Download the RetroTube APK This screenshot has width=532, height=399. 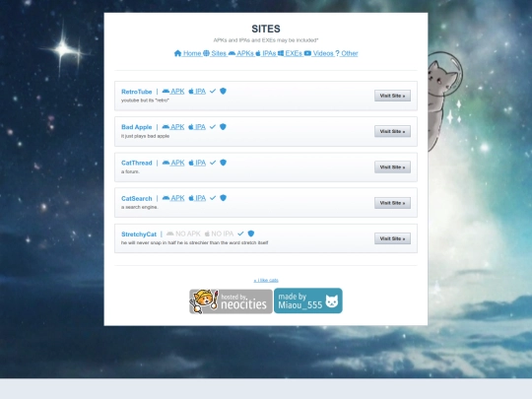click(173, 92)
